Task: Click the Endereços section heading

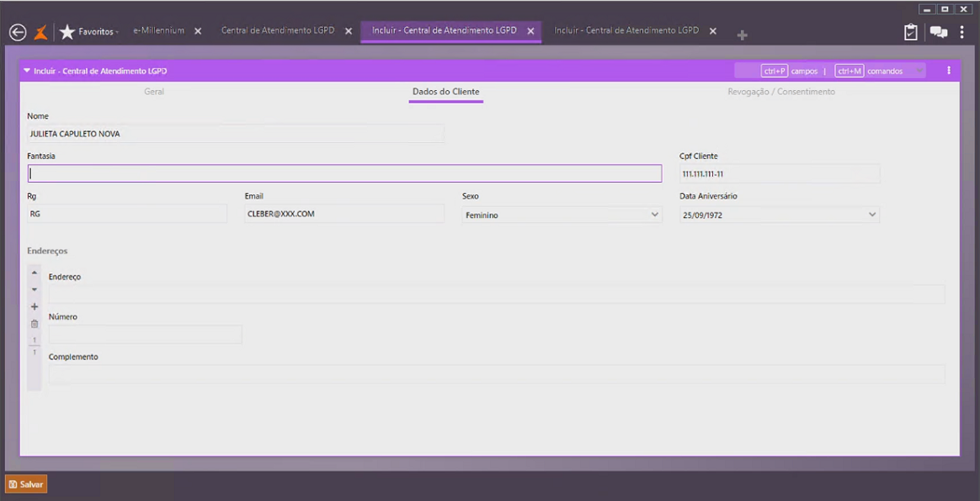Action: [x=47, y=251]
